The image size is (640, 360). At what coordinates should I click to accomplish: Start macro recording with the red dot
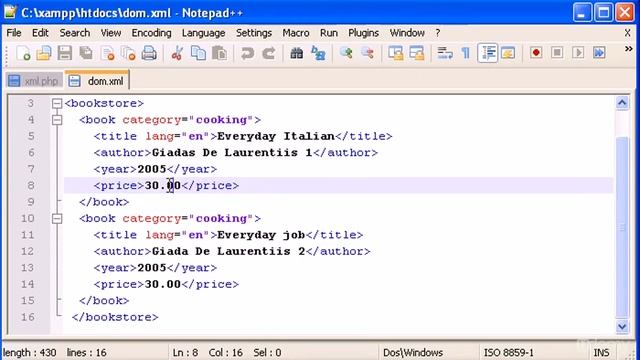pyautogui.click(x=536, y=53)
